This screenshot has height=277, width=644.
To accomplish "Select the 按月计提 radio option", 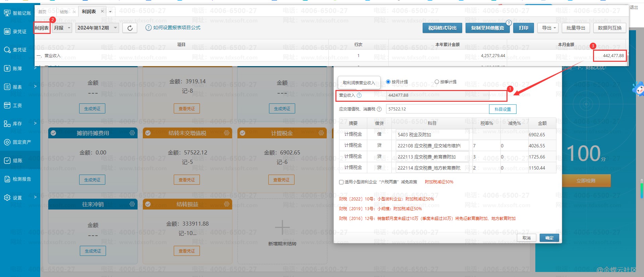I will [x=388, y=82].
